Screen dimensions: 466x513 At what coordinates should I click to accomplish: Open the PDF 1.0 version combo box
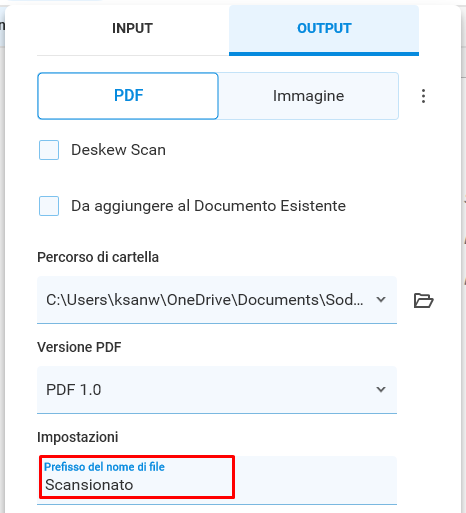pyautogui.click(x=217, y=390)
